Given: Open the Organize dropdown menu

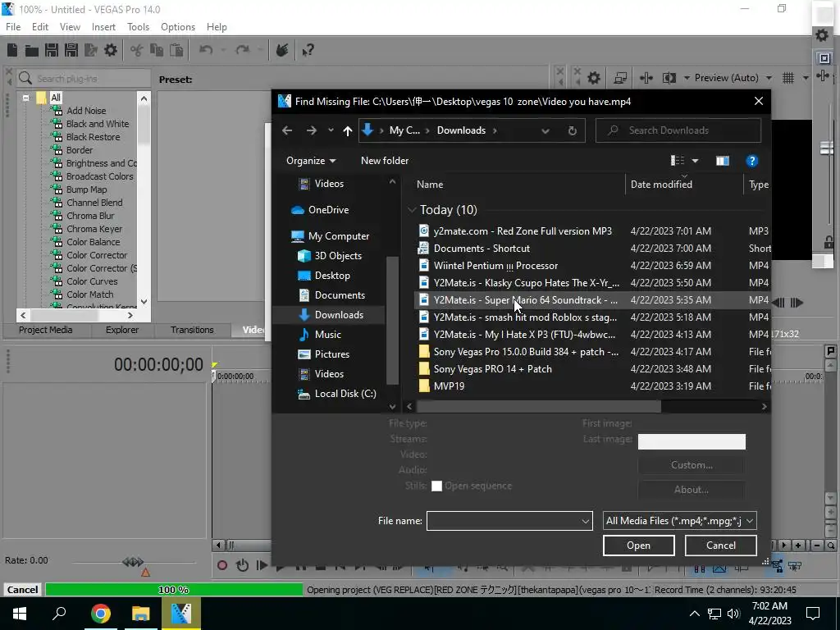Looking at the screenshot, I should tap(311, 161).
